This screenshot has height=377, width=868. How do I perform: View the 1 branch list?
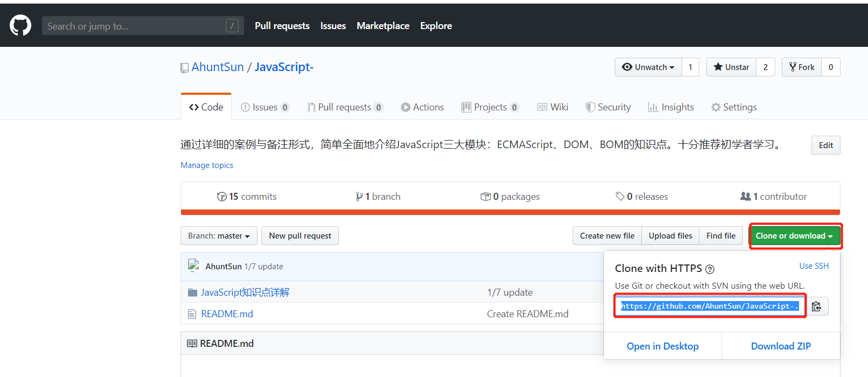click(x=378, y=197)
